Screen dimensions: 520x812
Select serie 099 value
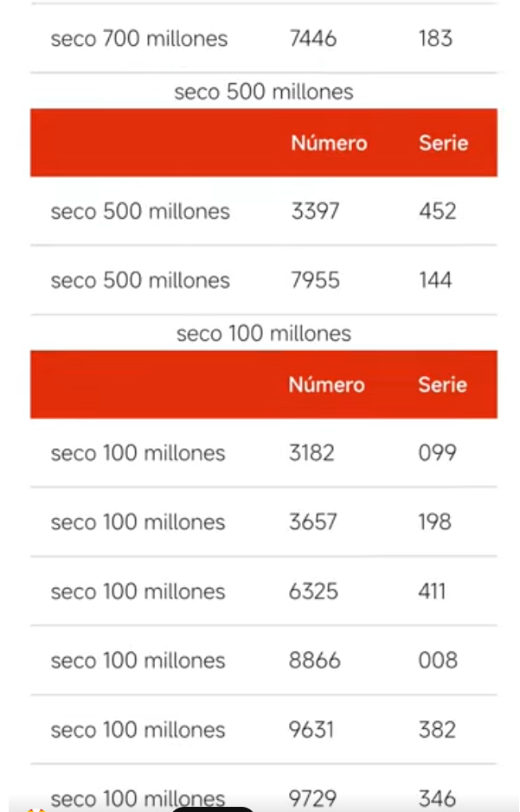(438, 453)
